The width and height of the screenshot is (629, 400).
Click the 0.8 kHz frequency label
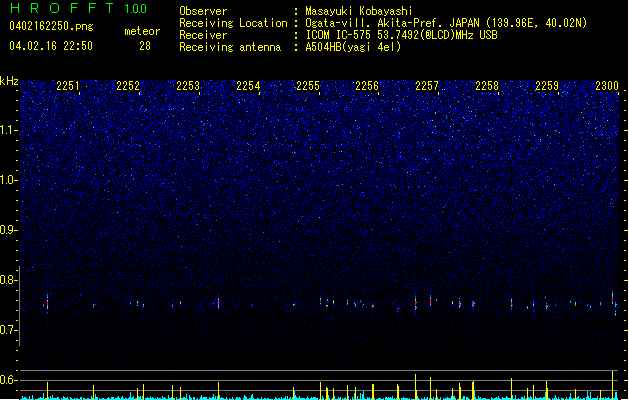point(9,280)
